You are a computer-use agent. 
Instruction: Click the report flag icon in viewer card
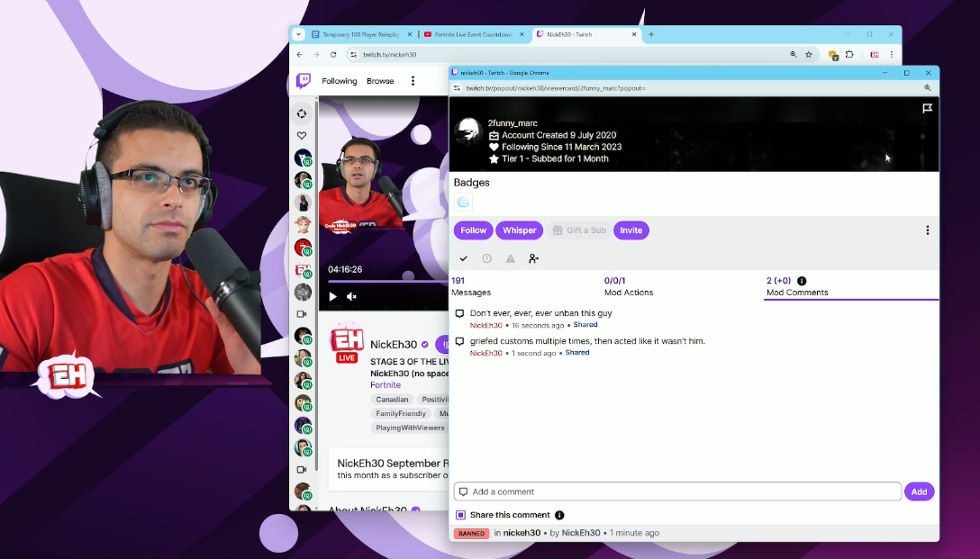[x=928, y=109]
